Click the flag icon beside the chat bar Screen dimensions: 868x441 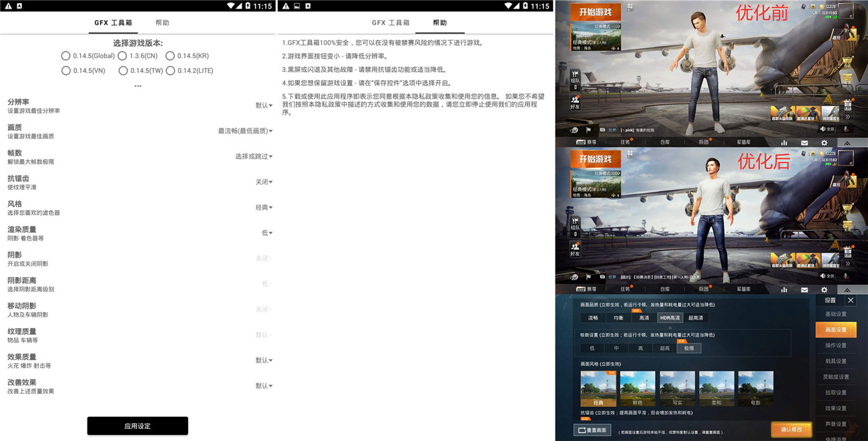[588, 130]
